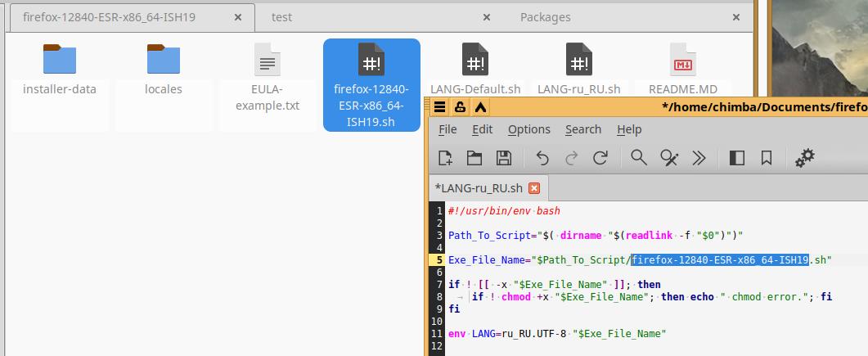Open preferences with the gears icon
Image resolution: width=868 pixels, height=356 pixels.
tap(805, 158)
